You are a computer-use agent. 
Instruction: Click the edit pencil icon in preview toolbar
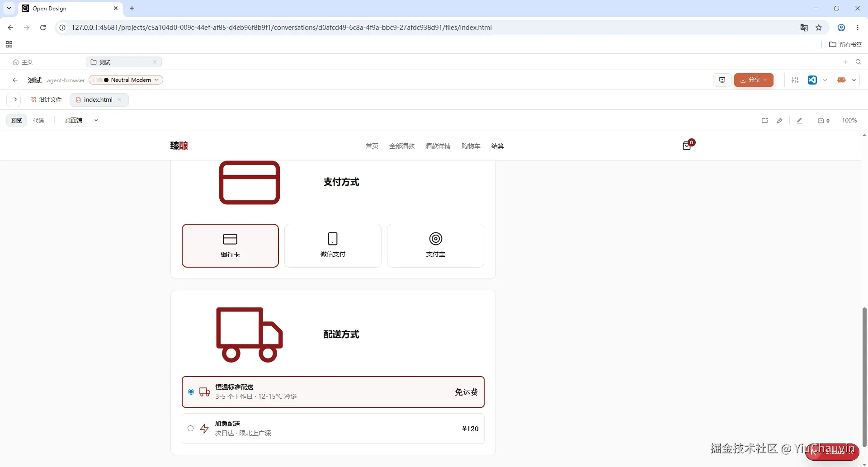[x=799, y=121]
